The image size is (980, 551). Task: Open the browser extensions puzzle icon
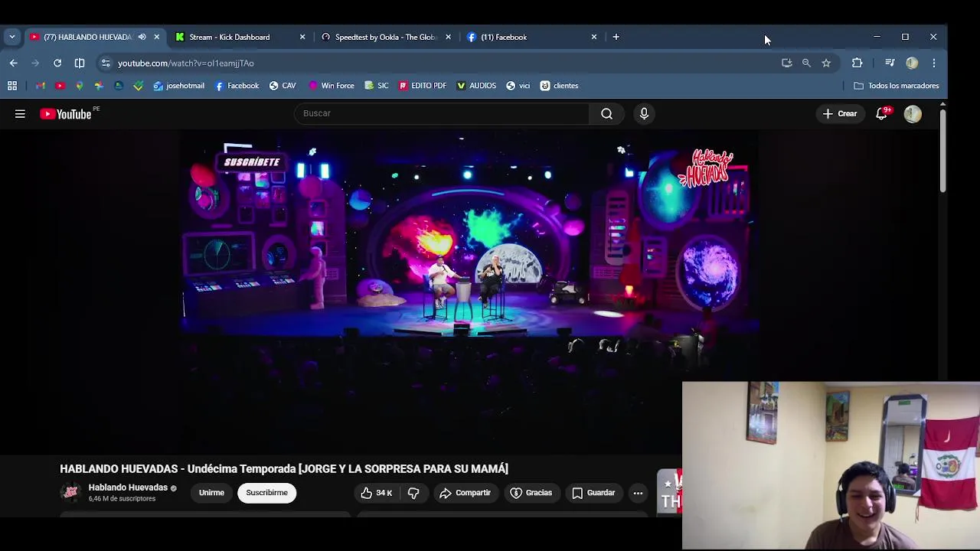[x=857, y=63]
